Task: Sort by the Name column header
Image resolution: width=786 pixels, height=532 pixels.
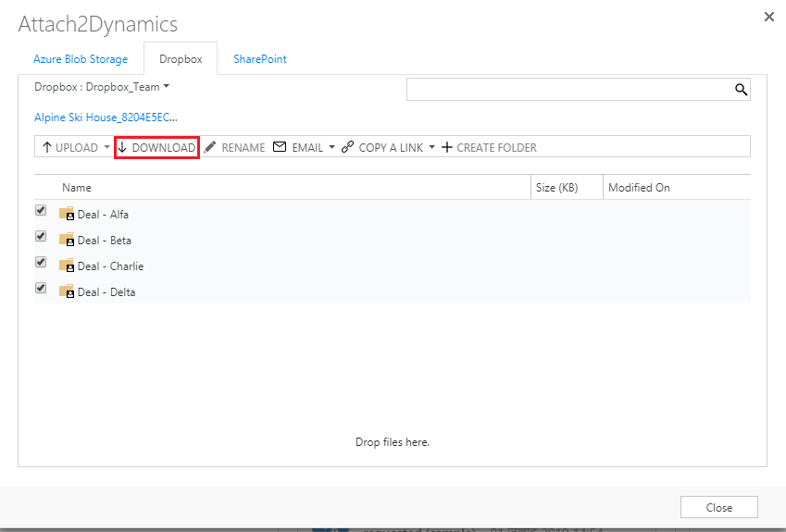Action: pos(77,187)
